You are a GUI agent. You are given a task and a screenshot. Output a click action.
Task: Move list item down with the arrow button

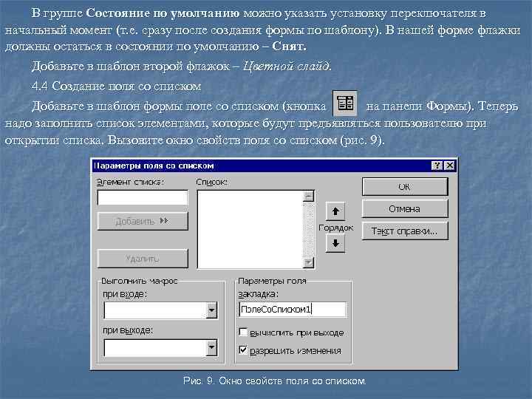335,243
